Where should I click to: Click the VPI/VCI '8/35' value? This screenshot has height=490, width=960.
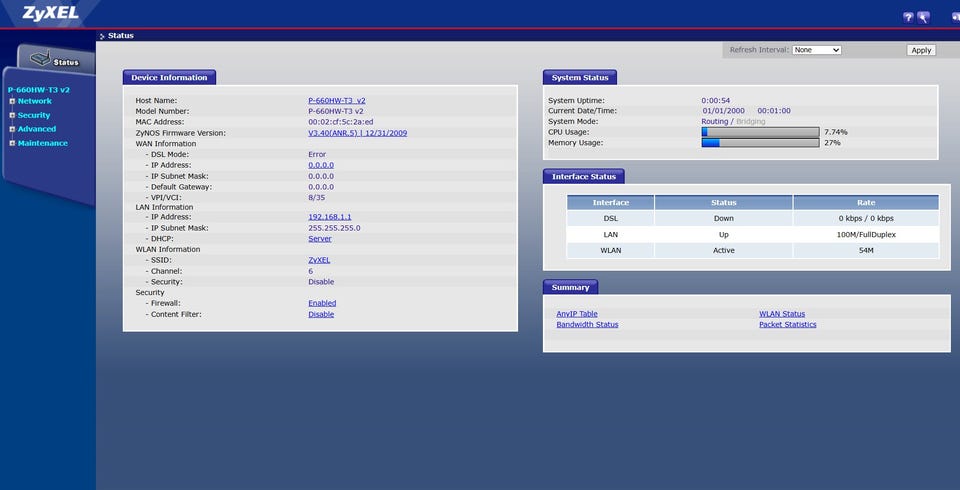tap(317, 198)
